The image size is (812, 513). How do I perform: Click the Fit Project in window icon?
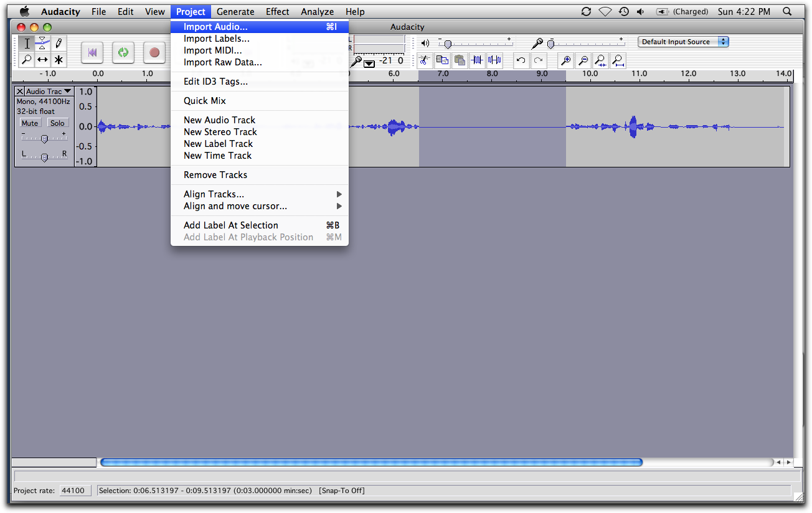618,60
